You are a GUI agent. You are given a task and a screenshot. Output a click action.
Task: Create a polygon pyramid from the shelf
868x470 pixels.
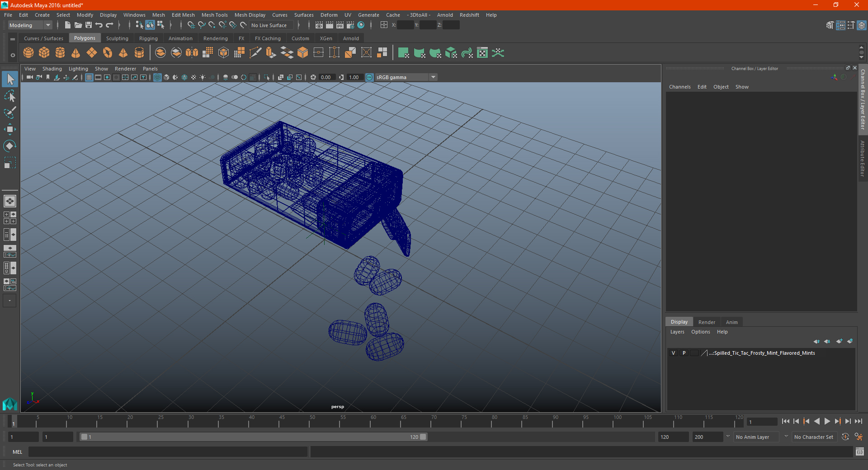[123, 53]
